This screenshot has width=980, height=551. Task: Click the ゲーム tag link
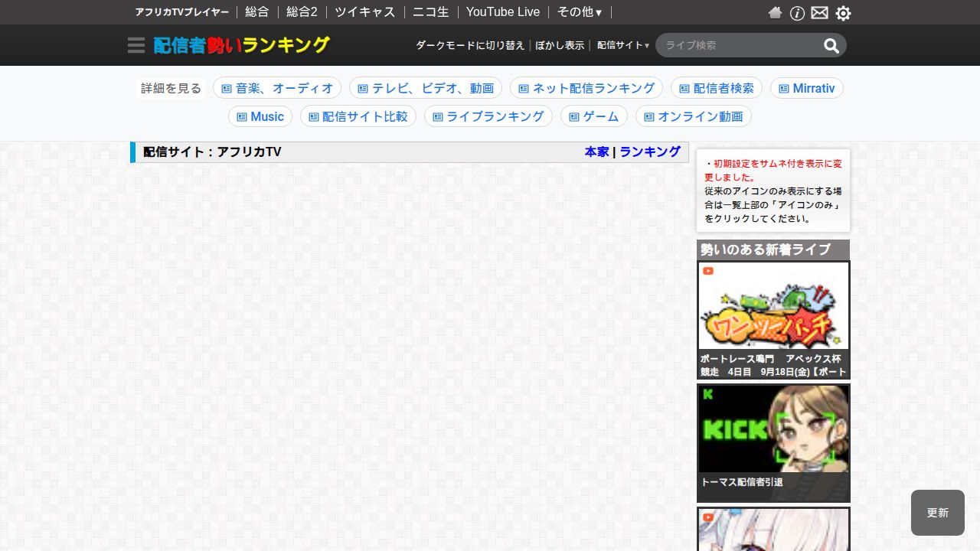(594, 116)
